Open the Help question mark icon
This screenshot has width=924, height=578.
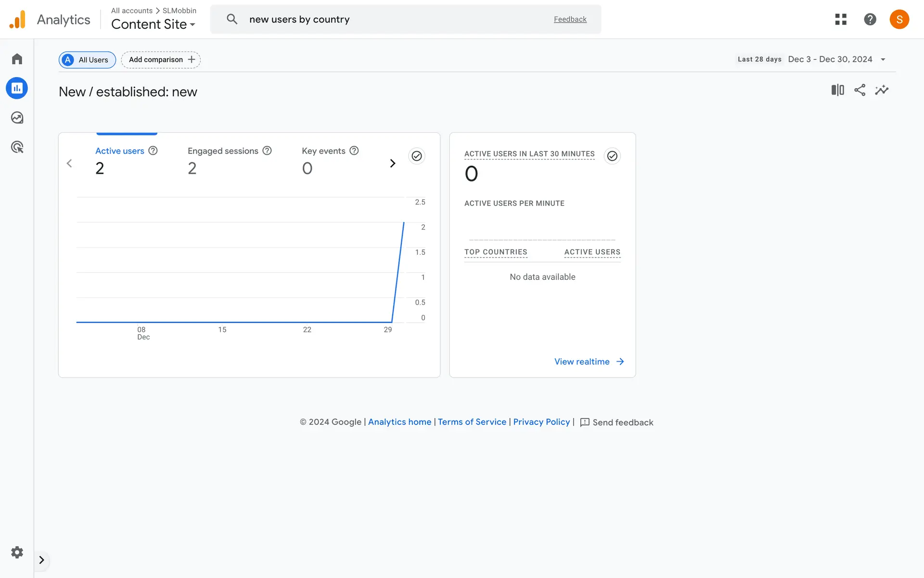[x=870, y=19]
